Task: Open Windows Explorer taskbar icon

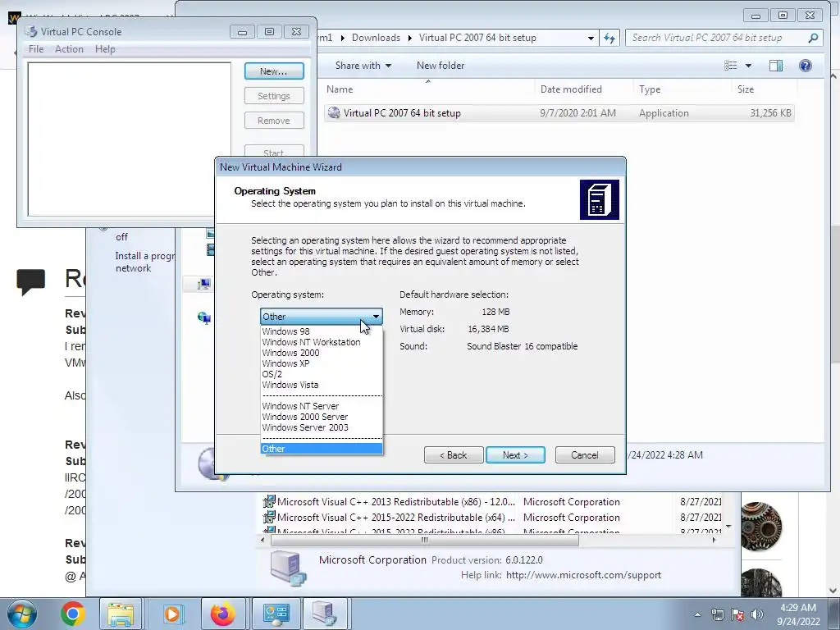Action: pos(121,614)
